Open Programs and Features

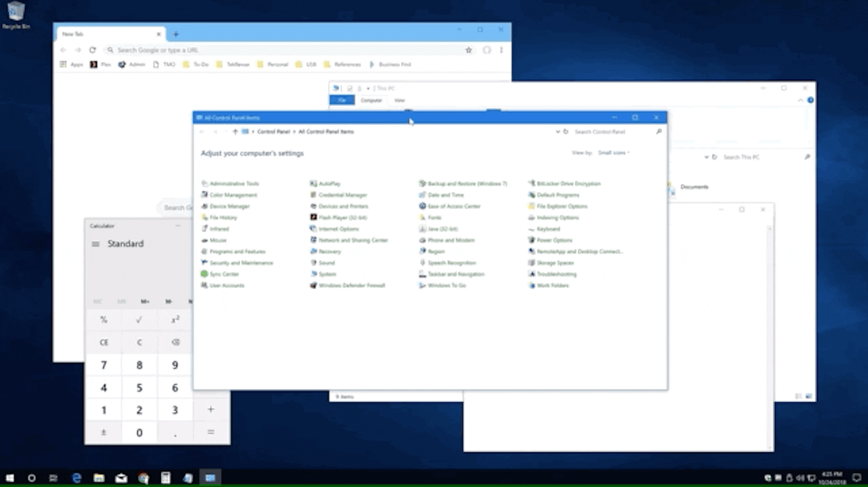[x=237, y=251]
